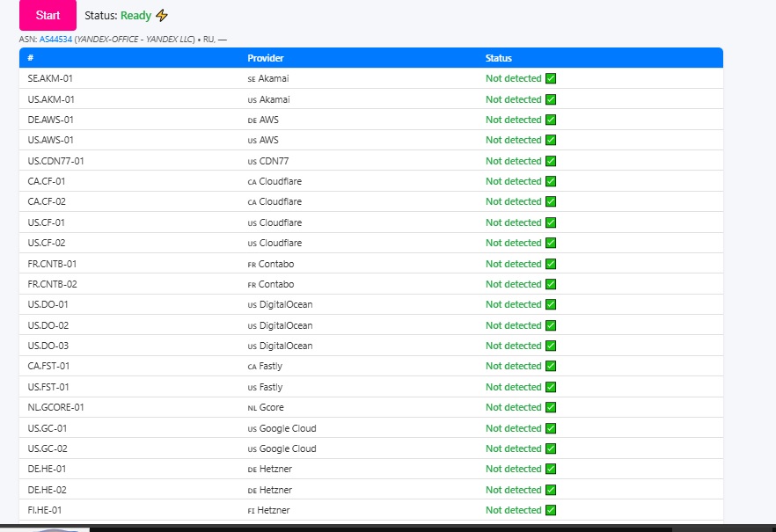Select the DE.HE-01 cell
This screenshot has width=776, height=532.
pyautogui.click(x=47, y=469)
